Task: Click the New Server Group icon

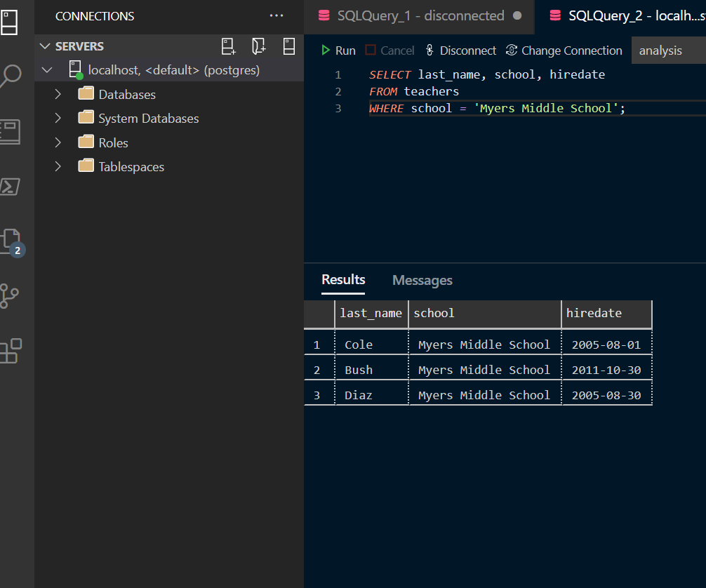Action: (259, 46)
